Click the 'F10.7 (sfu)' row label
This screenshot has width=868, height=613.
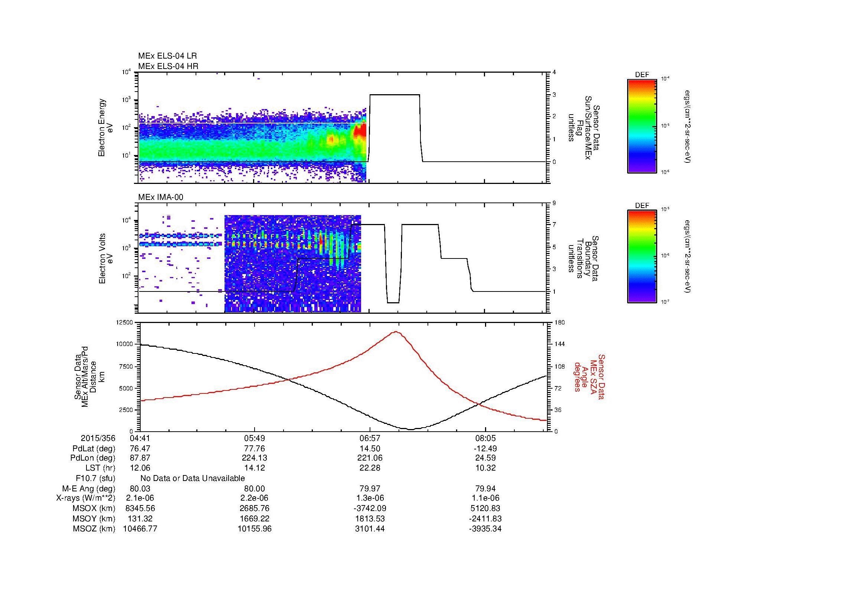pyautogui.click(x=95, y=478)
